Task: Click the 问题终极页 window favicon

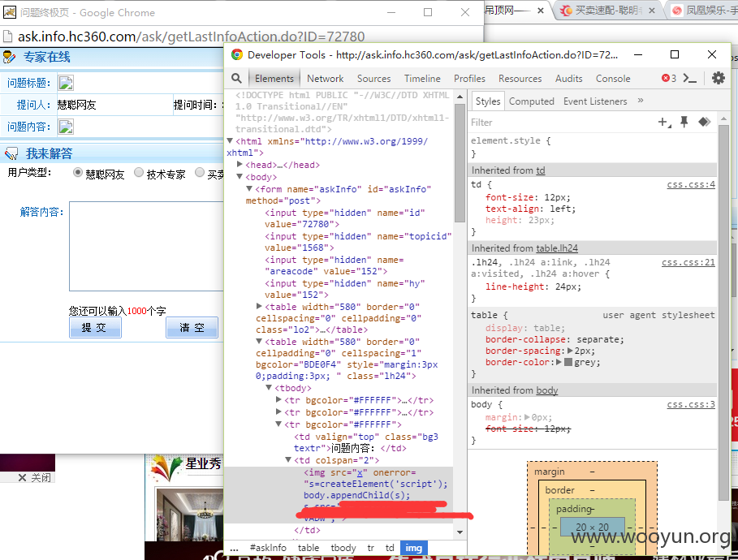Action: 10,12
